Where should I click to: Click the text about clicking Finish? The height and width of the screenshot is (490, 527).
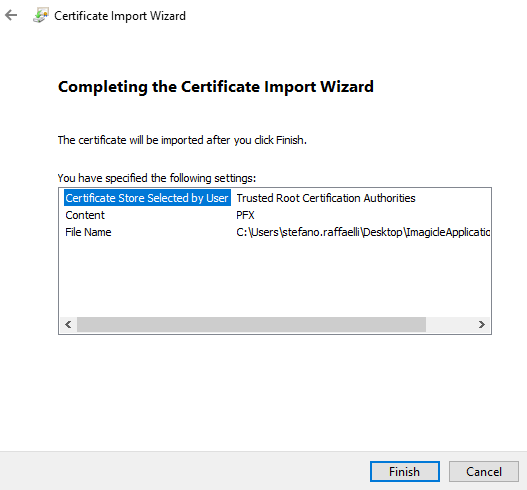182,140
